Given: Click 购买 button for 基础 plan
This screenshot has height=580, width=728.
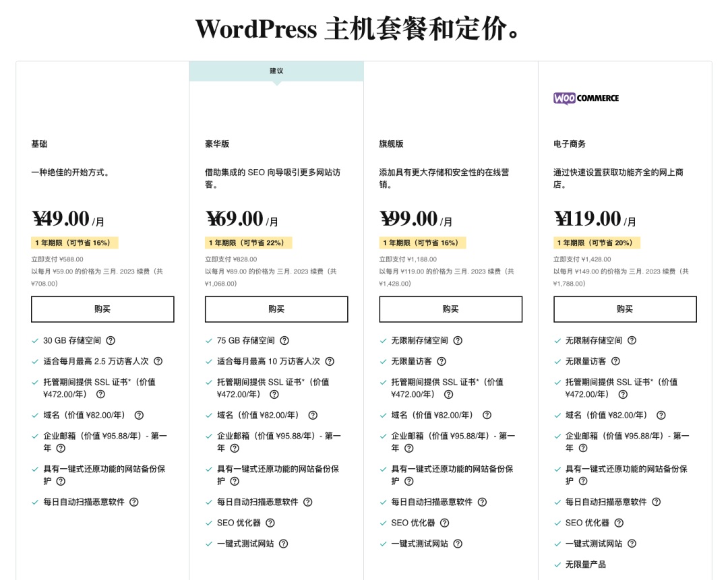Looking at the screenshot, I should [x=102, y=309].
